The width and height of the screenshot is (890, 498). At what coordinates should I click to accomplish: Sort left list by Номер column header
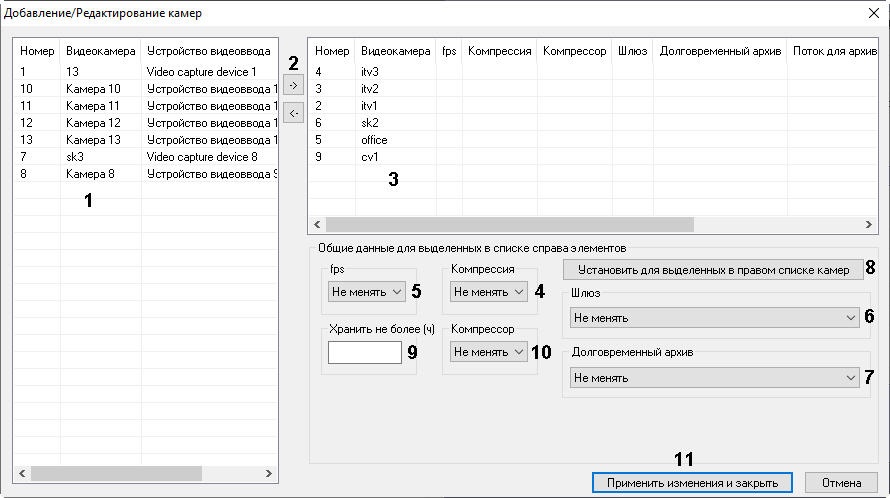tap(38, 50)
